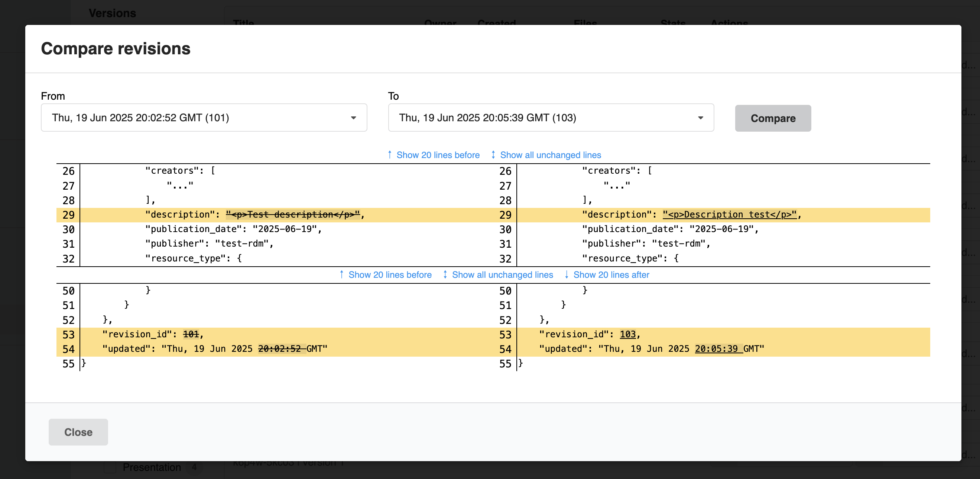Click the caret icon on the To selector
The image size is (980, 479).
701,118
